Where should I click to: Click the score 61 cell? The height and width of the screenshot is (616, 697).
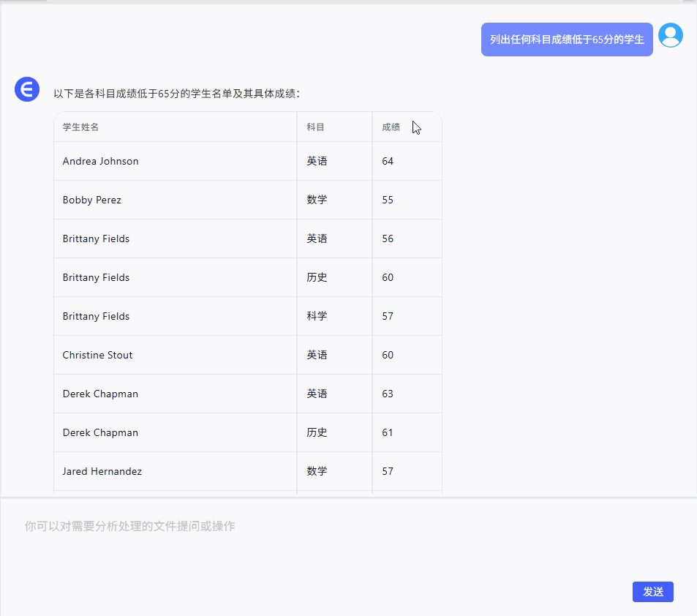(x=388, y=432)
